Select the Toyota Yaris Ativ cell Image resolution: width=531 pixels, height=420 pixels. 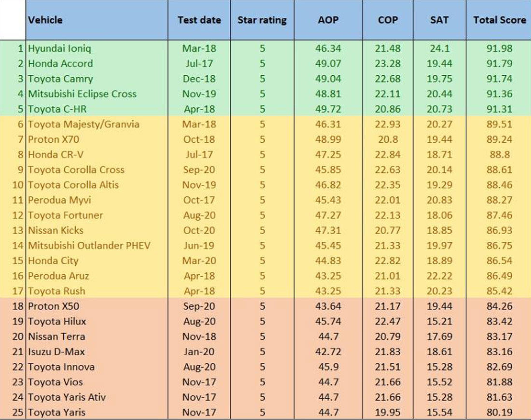[67, 397]
